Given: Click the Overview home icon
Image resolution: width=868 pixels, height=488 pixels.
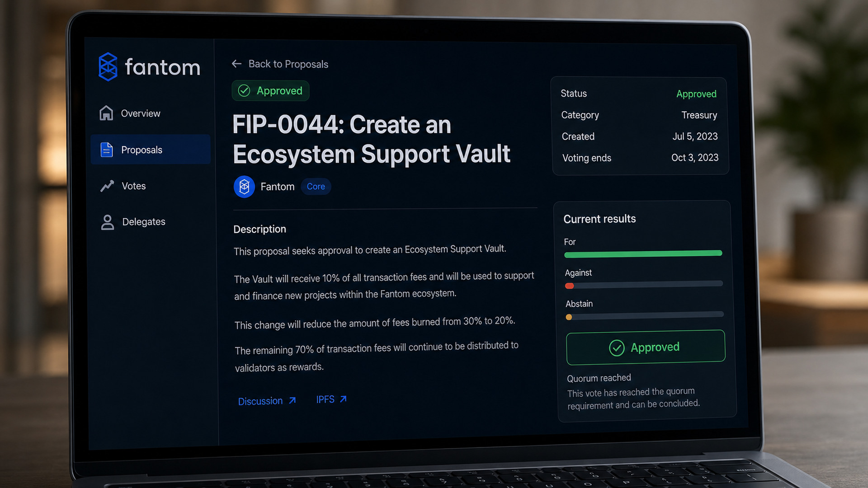Looking at the screenshot, I should tap(106, 113).
